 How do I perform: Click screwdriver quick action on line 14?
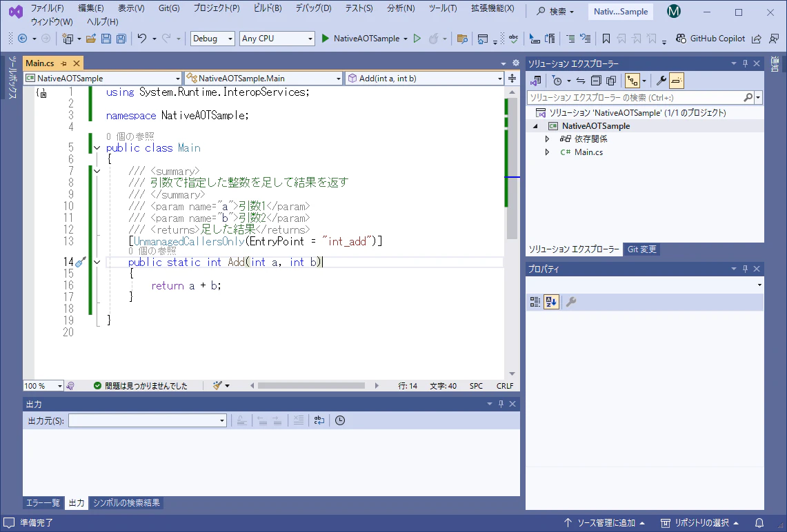click(80, 262)
